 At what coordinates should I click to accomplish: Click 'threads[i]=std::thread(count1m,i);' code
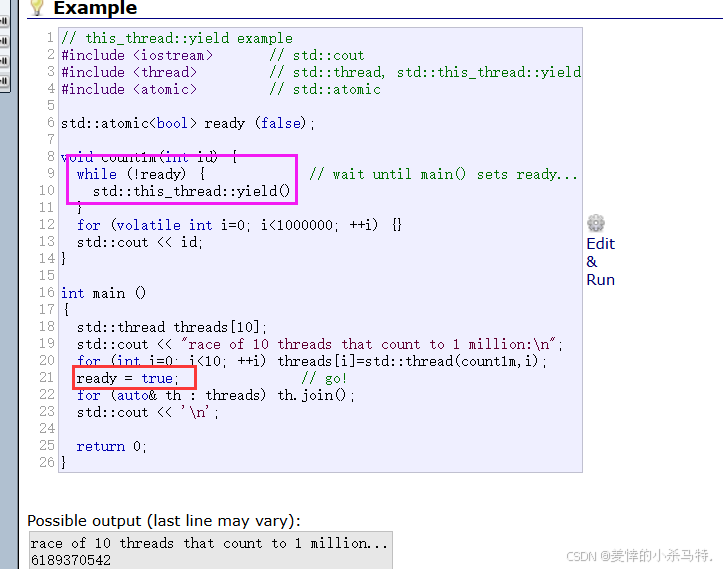pos(412,361)
